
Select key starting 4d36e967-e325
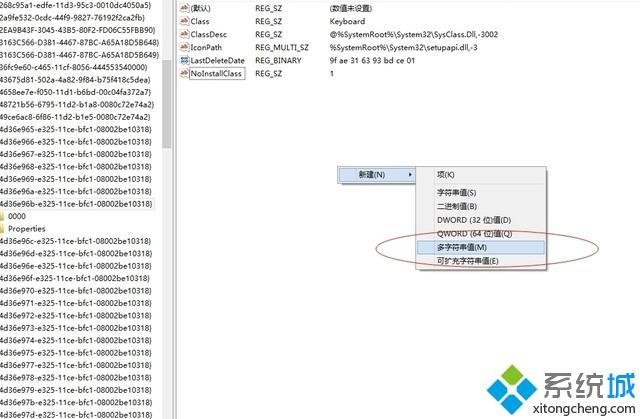[x=76, y=154]
